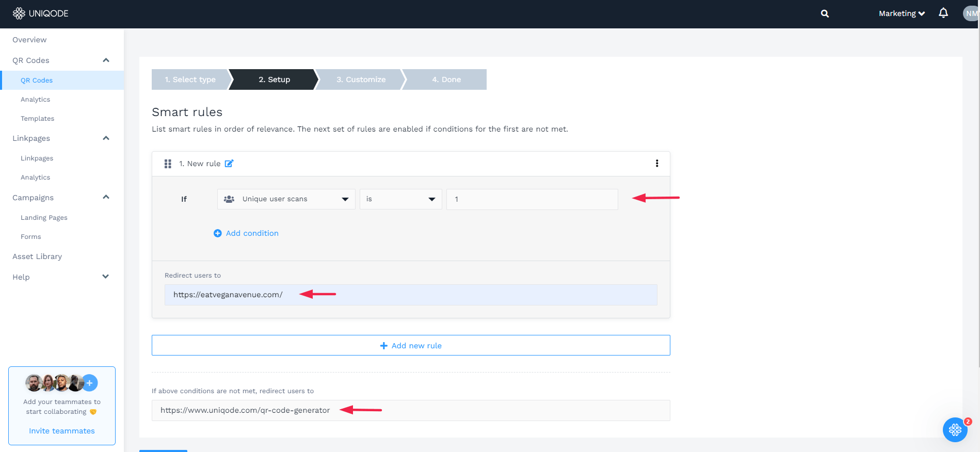980x452 pixels.
Task: Go to the Select type step
Action: point(190,79)
